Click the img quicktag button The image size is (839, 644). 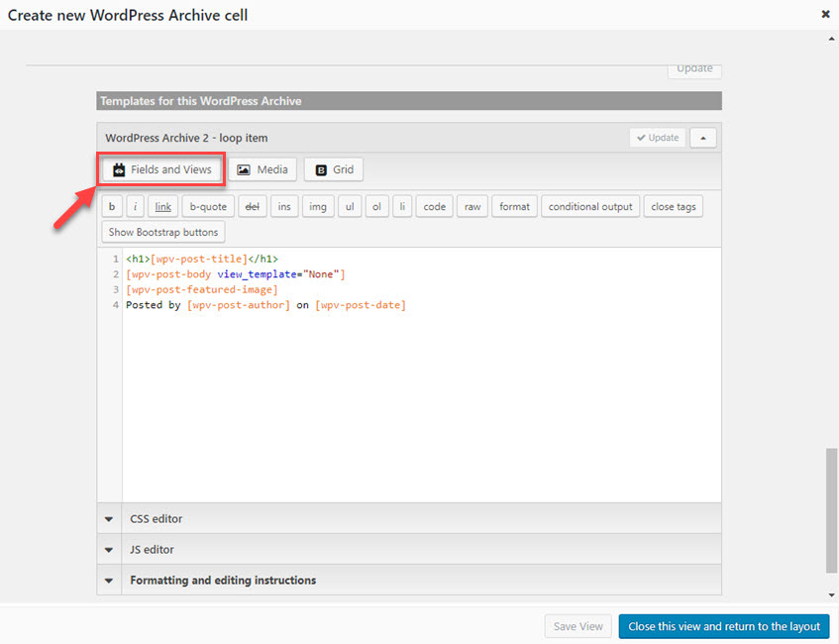click(x=318, y=207)
